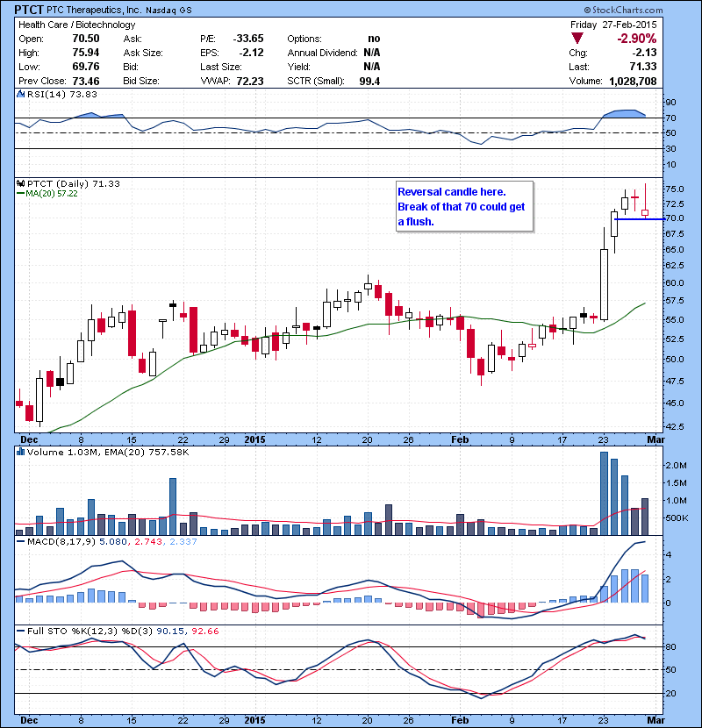Viewport: 702px width, 728px height.
Task: Click the Open value 70.50
Action: click(86, 39)
